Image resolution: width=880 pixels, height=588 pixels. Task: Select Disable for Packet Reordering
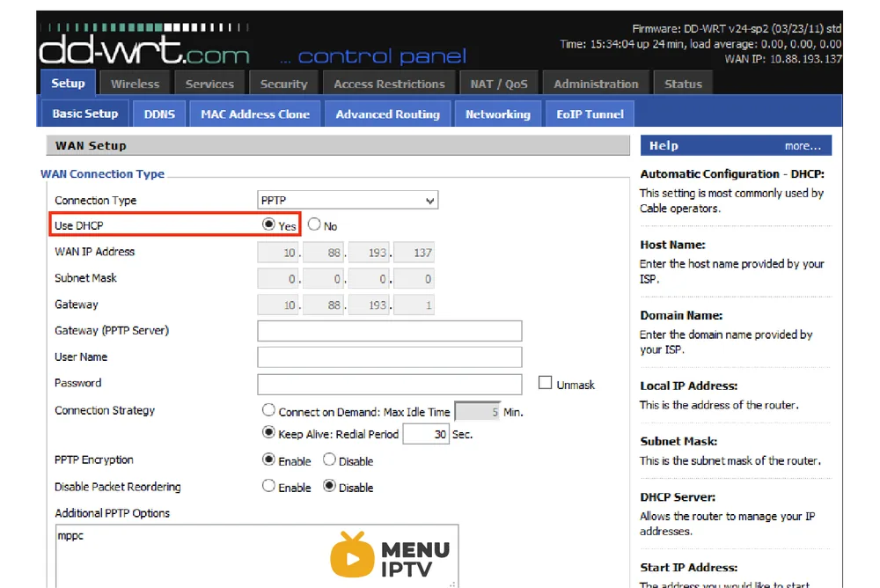click(x=329, y=486)
